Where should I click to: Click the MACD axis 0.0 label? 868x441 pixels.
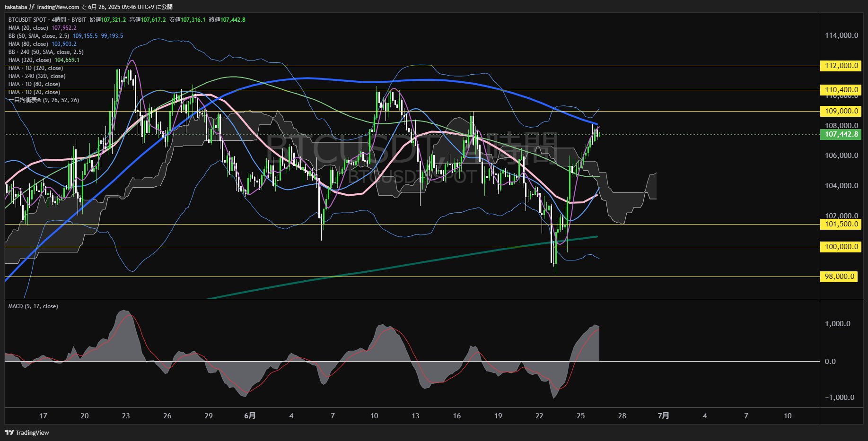pos(830,362)
